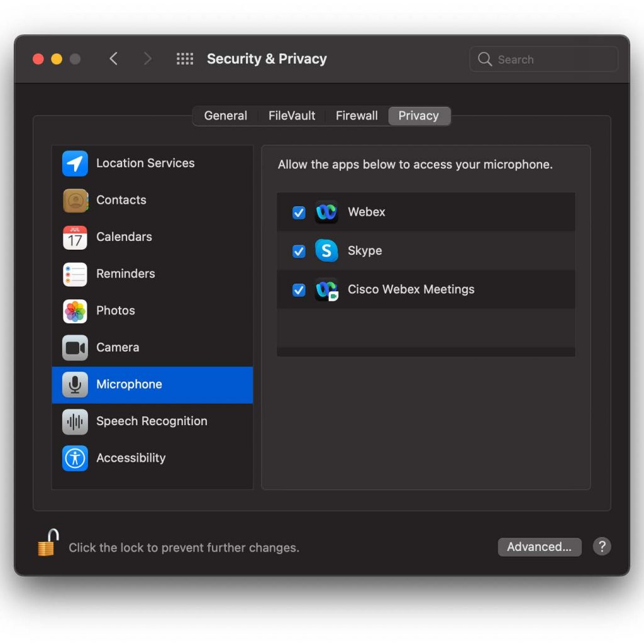Screen dimensions: 644x644
Task: Select the Speech Recognition label
Action: pos(152,422)
